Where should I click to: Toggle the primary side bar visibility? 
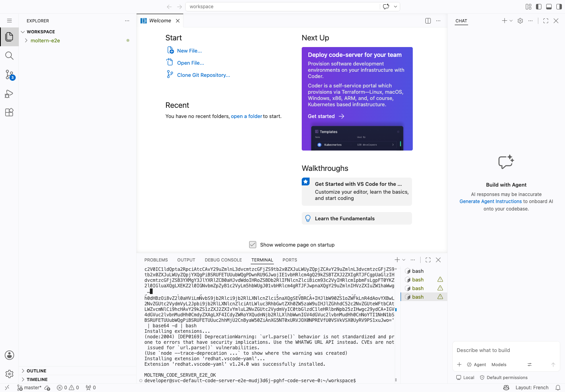pyautogui.click(x=539, y=7)
